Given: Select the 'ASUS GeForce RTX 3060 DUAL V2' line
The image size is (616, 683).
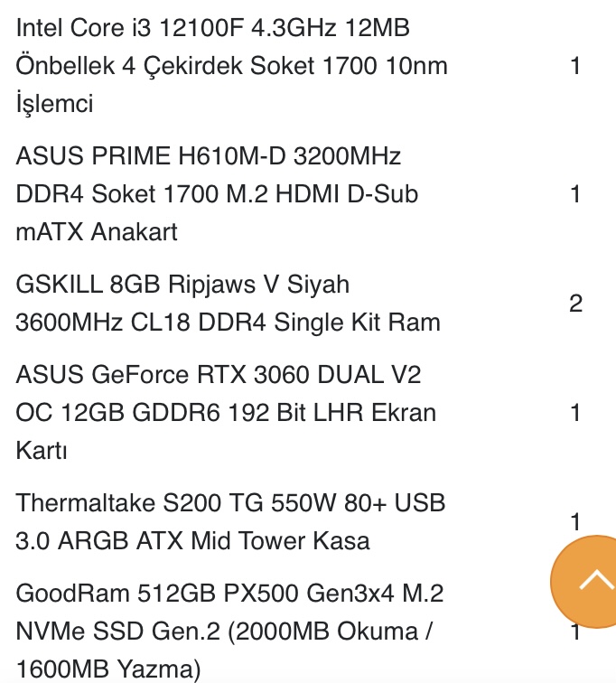Looking at the screenshot, I should pyautogui.click(x=219, y=375).
